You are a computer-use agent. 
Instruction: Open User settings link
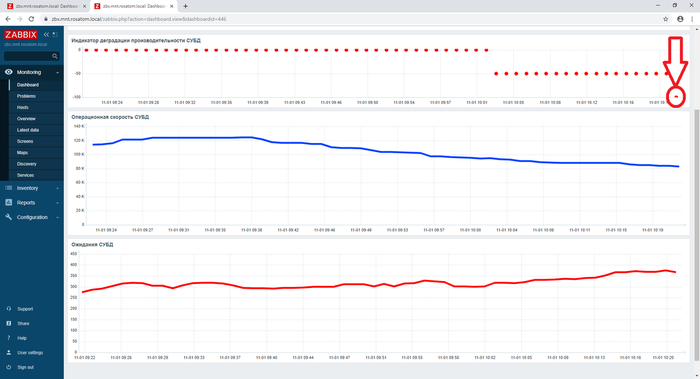point(30,353)
